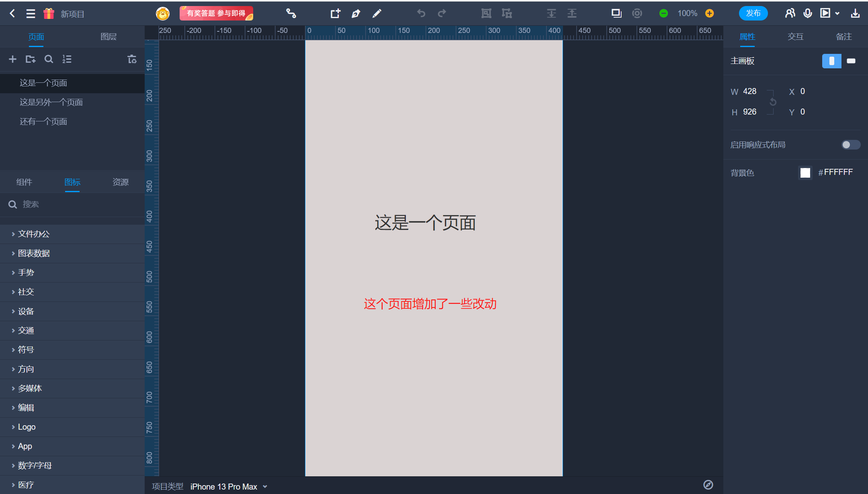Click the connector line tool icon
Viewport: 868px width, 494px height.
(291, 14)
